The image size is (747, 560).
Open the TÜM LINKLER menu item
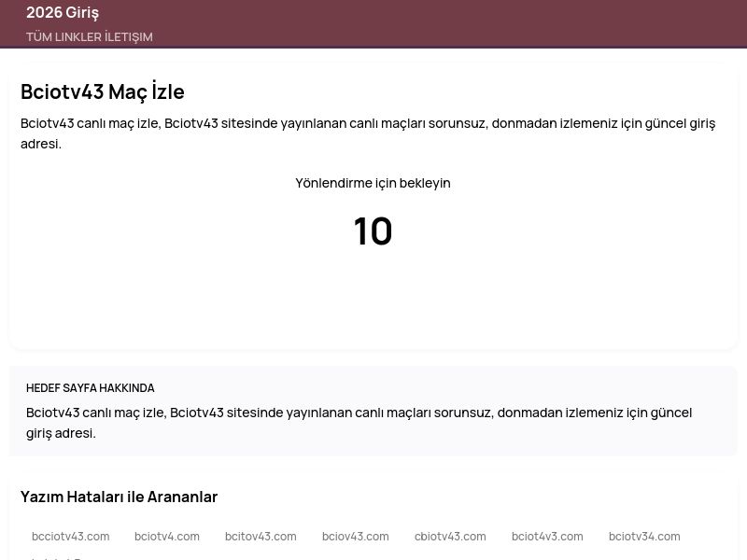click(56, 36)
